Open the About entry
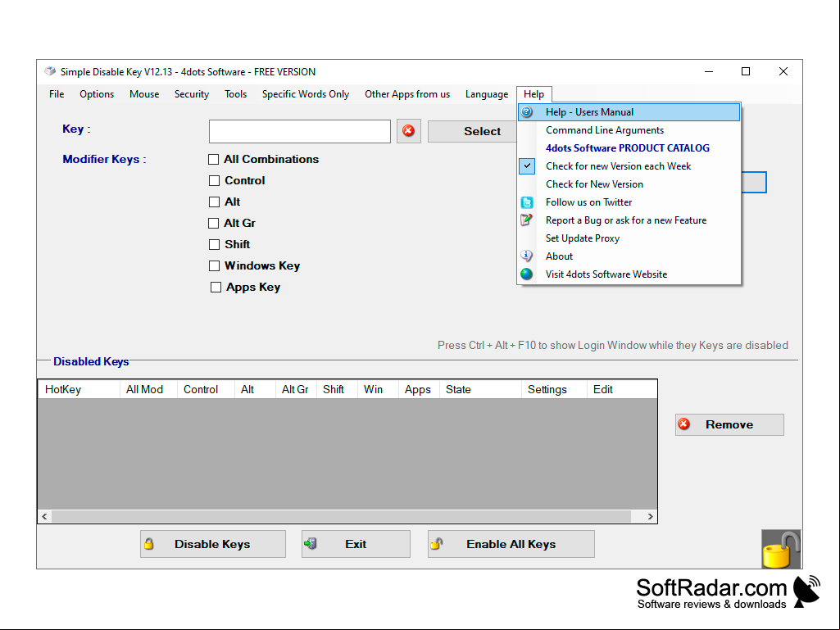The height and width of the screenshot is (630, 840). 629,256
